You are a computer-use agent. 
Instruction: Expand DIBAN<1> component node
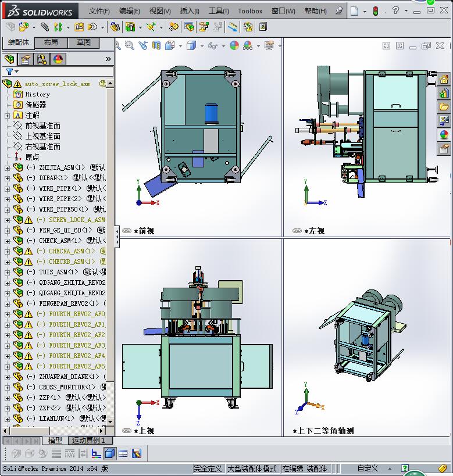pos(7,178)
